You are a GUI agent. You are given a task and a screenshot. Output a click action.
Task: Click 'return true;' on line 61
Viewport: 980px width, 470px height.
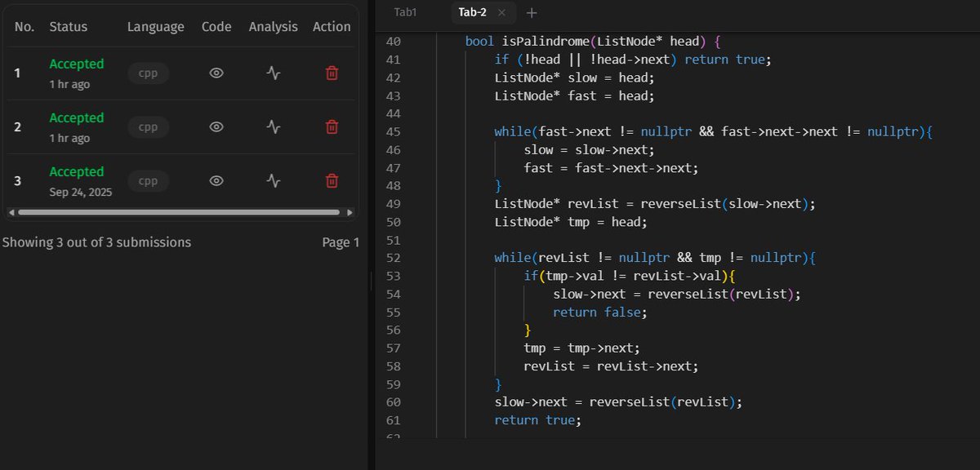pos(538,420)
